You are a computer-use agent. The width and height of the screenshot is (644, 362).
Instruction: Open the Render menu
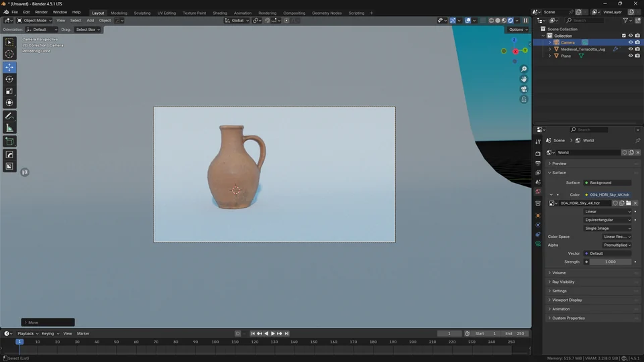pyautogui.click(x=41, y=12)
